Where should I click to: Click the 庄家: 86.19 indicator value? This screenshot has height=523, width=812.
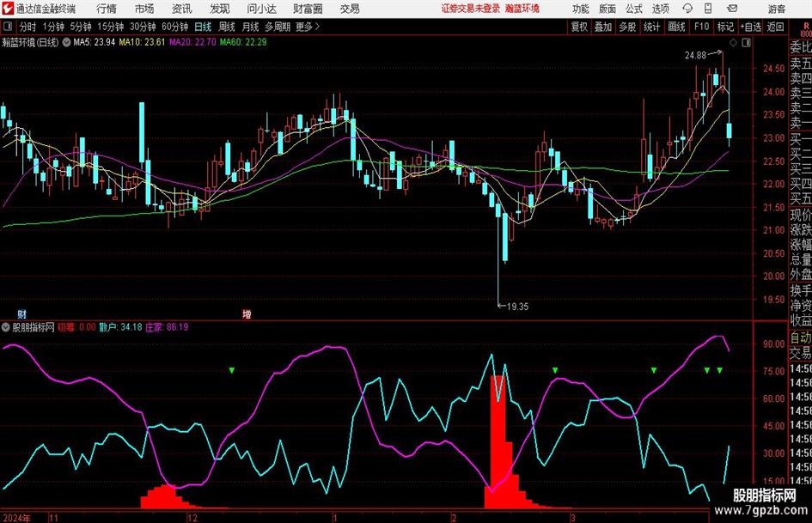pos(167,327)
